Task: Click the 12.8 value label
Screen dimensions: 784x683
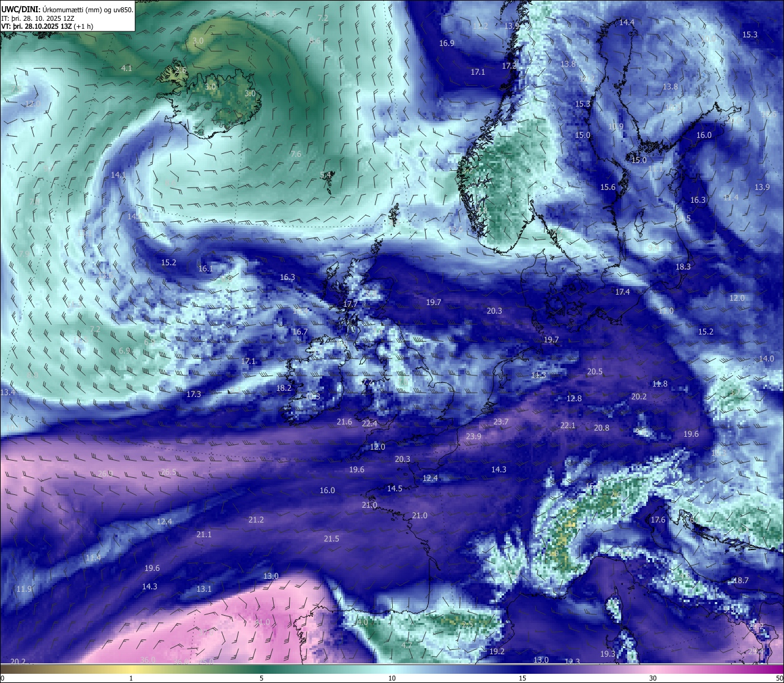Action: (574, 398)
